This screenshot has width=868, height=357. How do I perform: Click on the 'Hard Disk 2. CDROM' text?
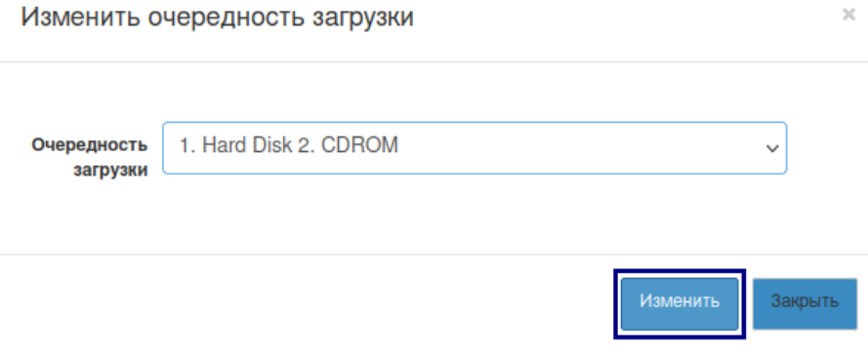click(300, 145)
